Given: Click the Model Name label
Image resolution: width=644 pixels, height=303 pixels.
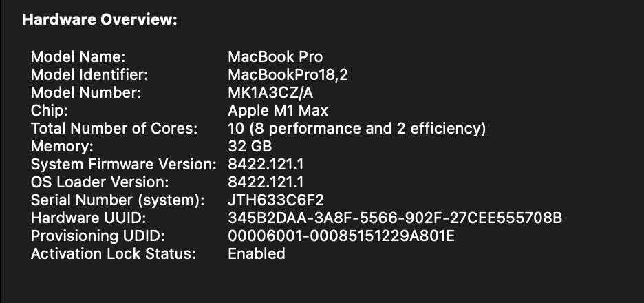Looking at the screenshot, I should pos(78,56).
